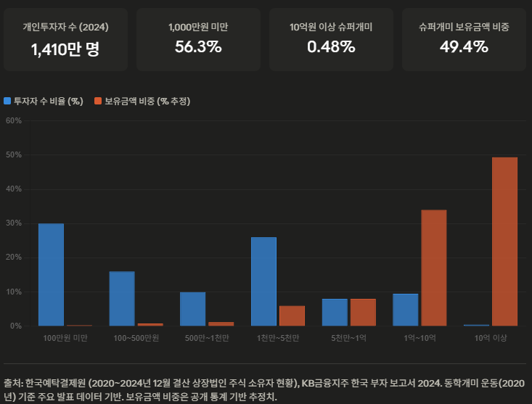This screenshot has height=404, width=532.
Task: Click the x-axis label 100만원 미만
Action: point(65,338)
